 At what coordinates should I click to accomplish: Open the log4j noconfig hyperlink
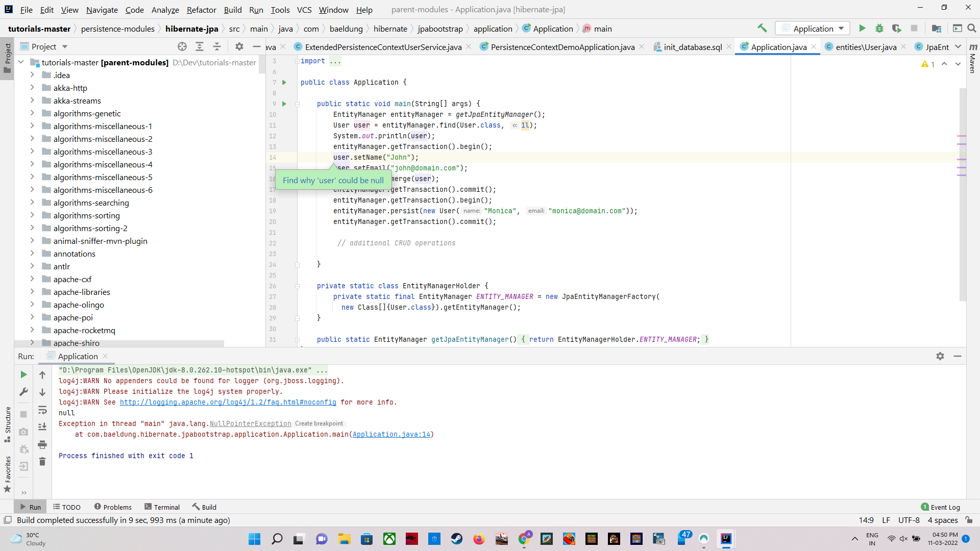(228, 402)
